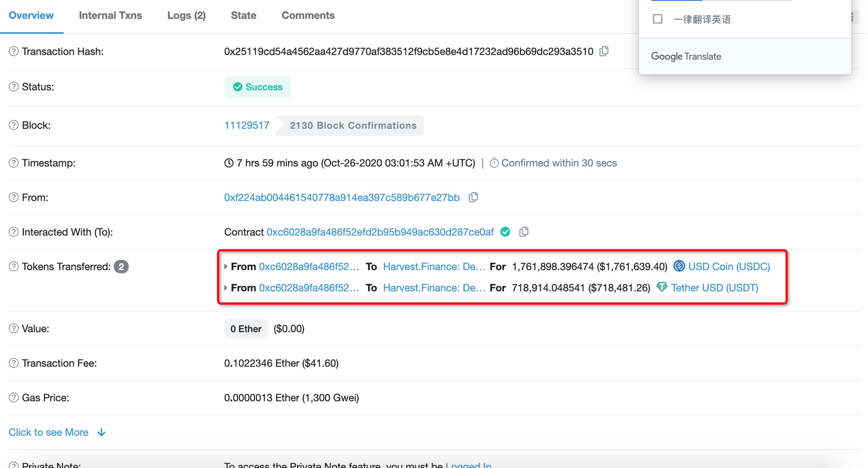This screenshot has height=468, width=868.
Task: Click the help icon beside From
Action: (x=14, y=198)
